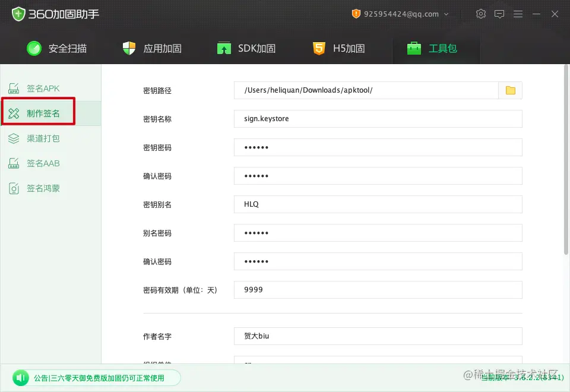Click the 确认密码 field below 密钥密码

point(378,176)
